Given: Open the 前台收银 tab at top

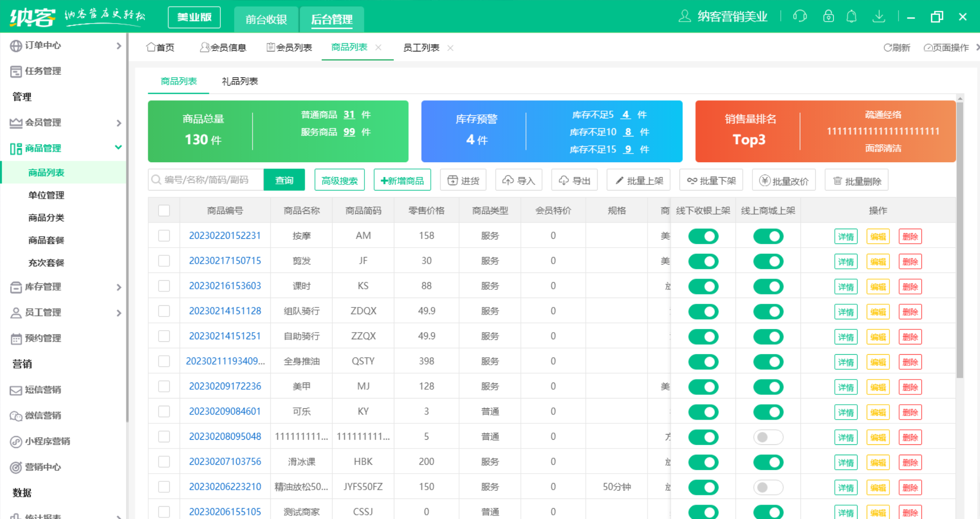Looking at the screenshot, I should pyautogui.click(x=266, y=19).
